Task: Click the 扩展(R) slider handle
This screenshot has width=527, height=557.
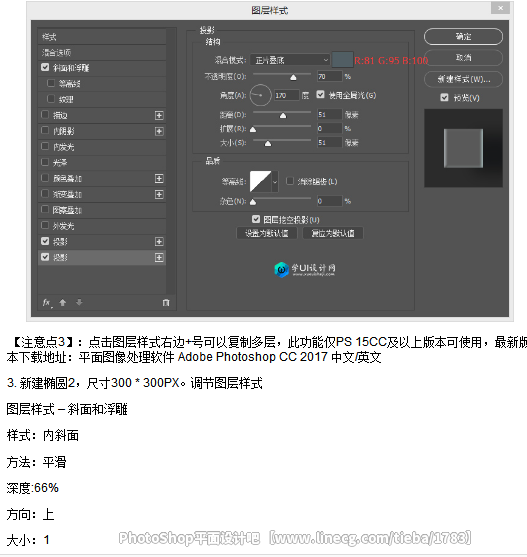Action: click(x=253, y=129)
